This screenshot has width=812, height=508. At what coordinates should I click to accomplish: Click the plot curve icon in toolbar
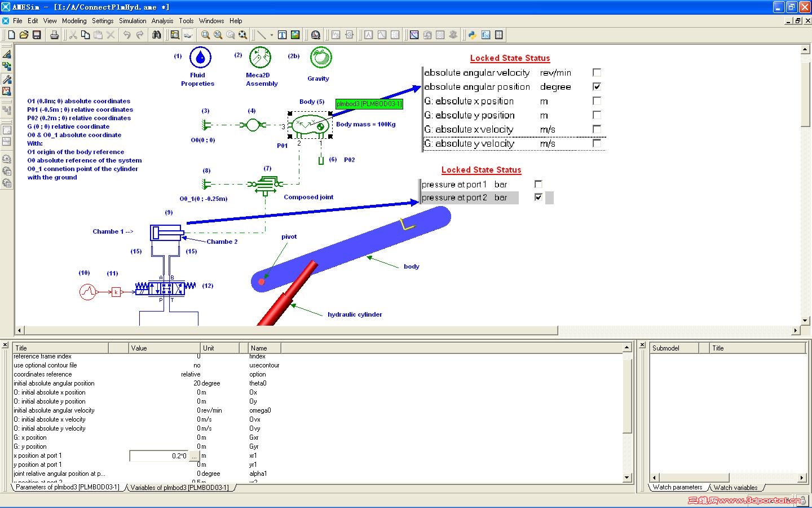[414, 35]
